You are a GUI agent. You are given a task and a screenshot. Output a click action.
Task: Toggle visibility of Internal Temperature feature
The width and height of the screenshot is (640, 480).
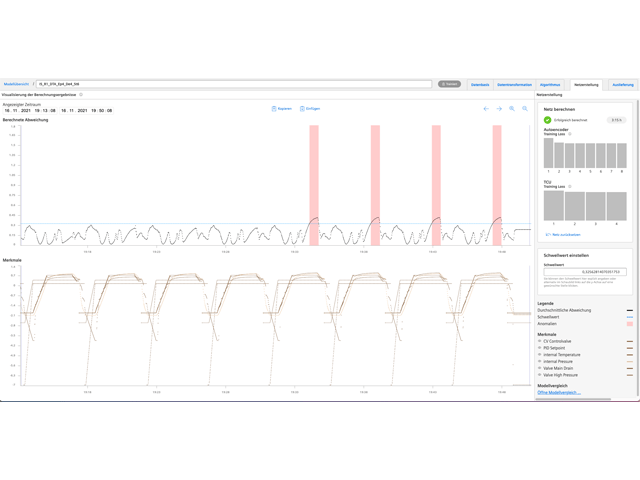(x=540, y=355)
